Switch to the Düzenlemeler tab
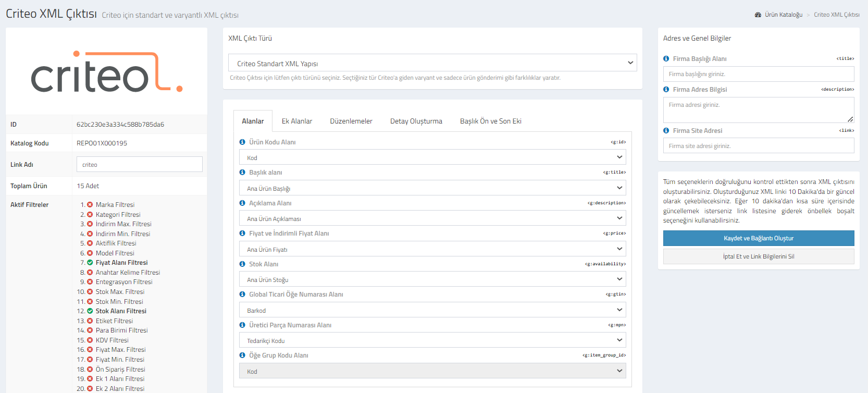This screenshot has height=393, width=868. (x=351, y=121)
